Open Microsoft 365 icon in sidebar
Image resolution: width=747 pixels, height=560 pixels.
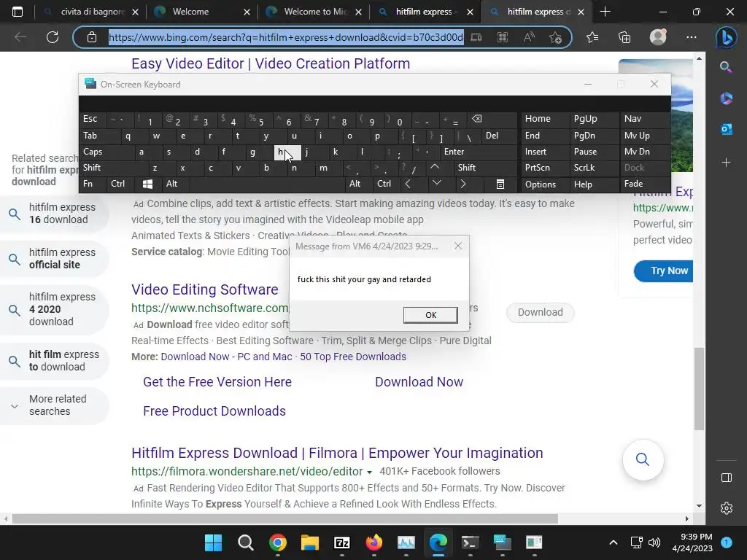pyautogui.click(x=726, y=98)
